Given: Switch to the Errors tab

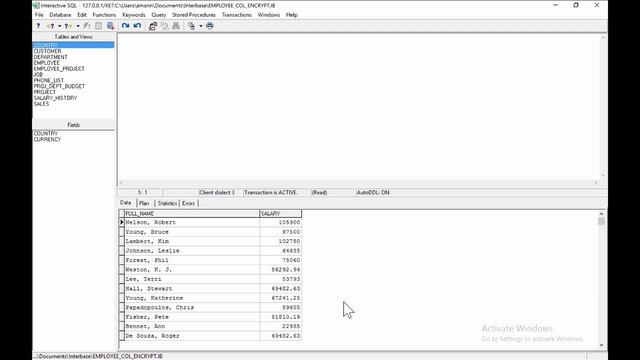Looking at the screenshot, I should 188,203.
